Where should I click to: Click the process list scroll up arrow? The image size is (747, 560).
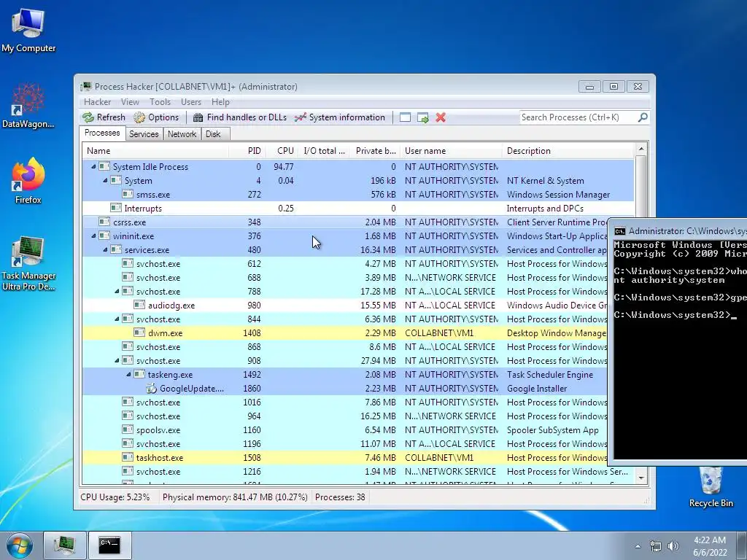[x=641, y=149]
